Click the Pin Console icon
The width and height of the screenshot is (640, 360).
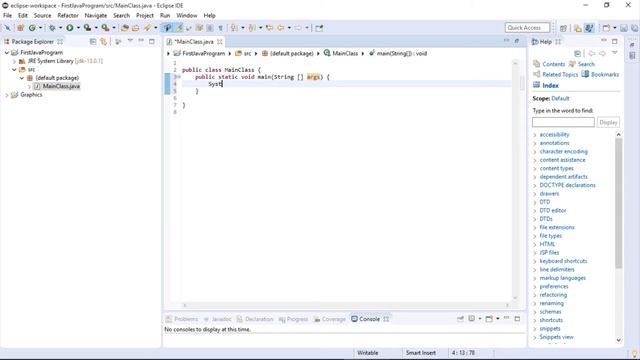tap(460, 319)
